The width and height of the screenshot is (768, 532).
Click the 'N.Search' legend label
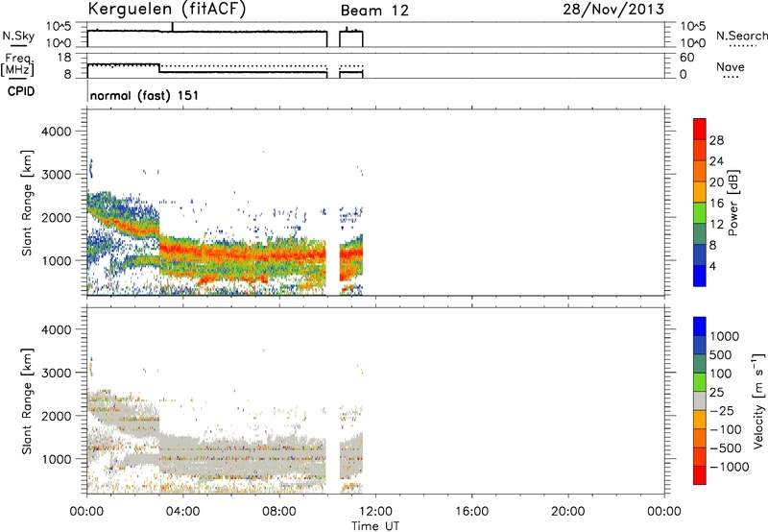741,36
